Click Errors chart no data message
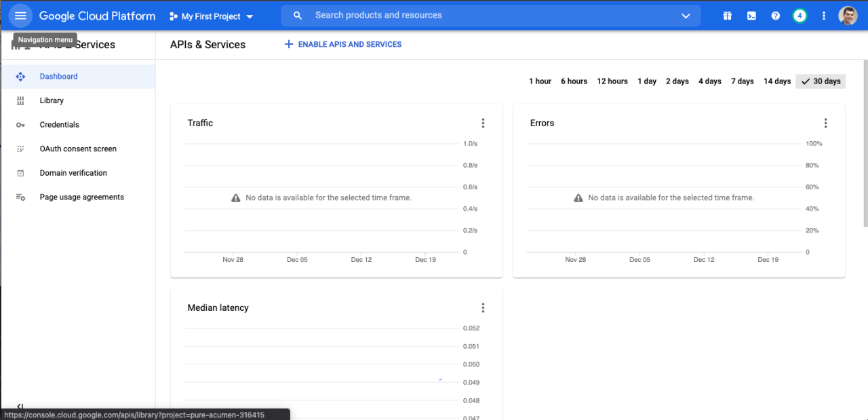868x420 pixels. point(664,198)
